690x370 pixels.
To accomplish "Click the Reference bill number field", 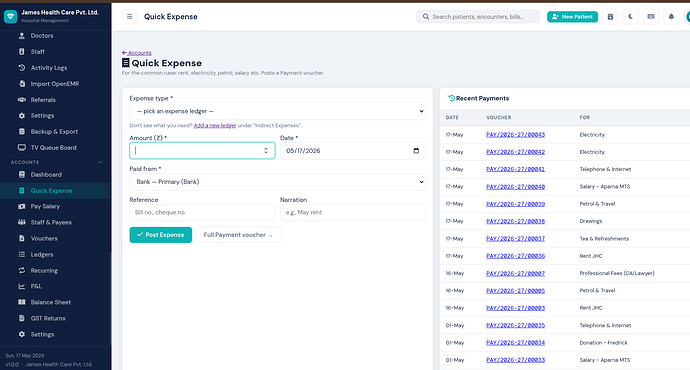I will (x=202, y=212).
